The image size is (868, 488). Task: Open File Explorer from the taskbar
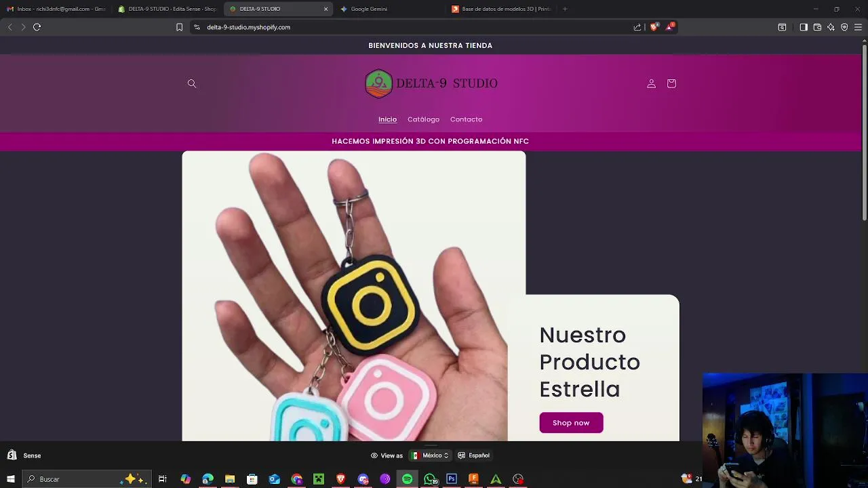230,479
